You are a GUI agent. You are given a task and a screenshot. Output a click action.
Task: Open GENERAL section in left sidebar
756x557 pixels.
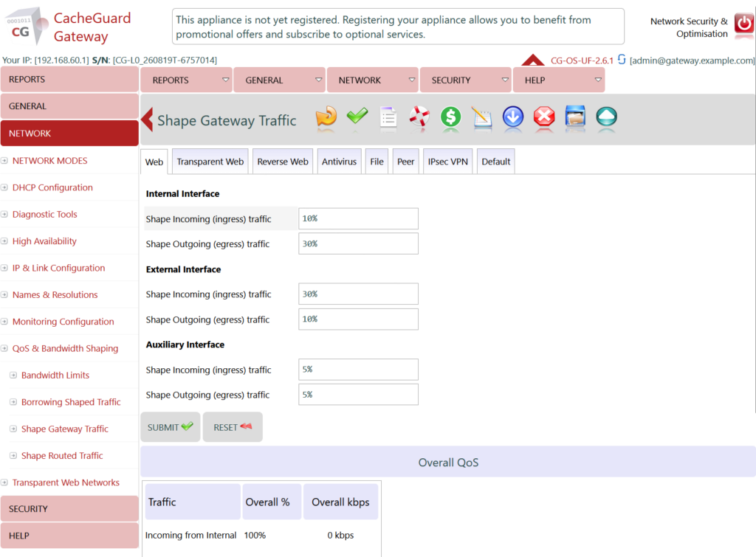point(69,106)
